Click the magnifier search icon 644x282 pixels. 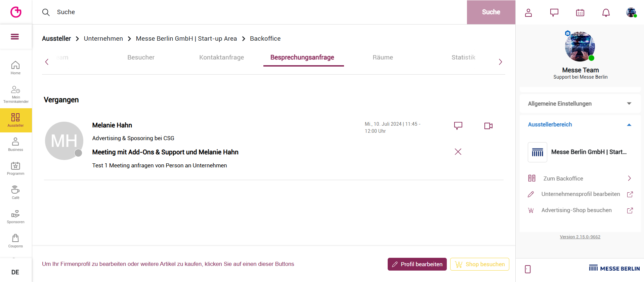[46, 12]
